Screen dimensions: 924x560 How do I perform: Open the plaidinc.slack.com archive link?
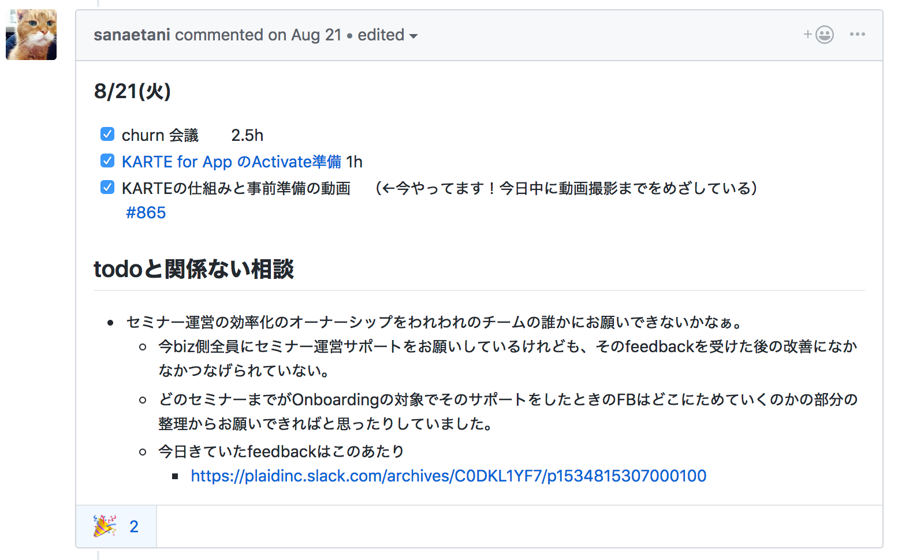click(448, 476)
